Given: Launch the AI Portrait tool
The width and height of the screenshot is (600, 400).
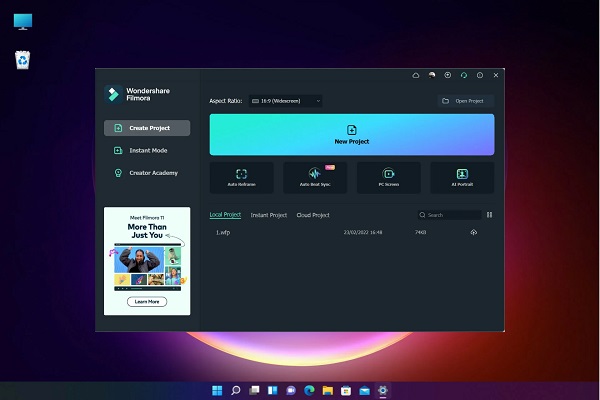Looking at the screenshot, I should (x=462, y=178).
